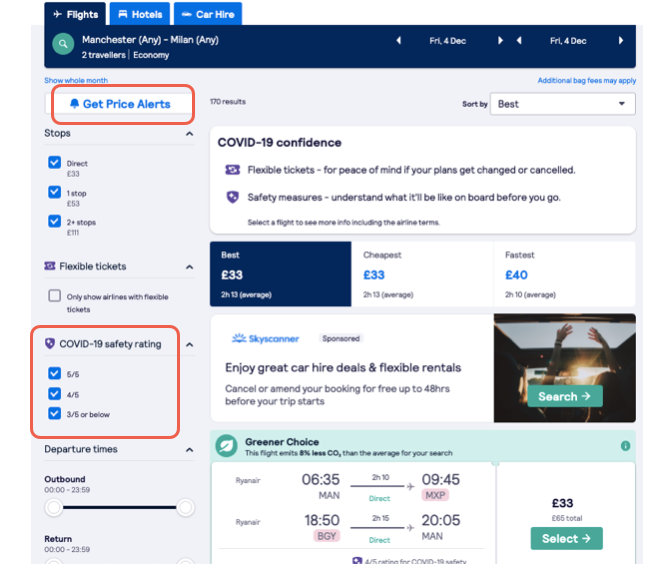Go to previous return date arrow
This screenshot has height=580, width=663.
pos(519,41)
